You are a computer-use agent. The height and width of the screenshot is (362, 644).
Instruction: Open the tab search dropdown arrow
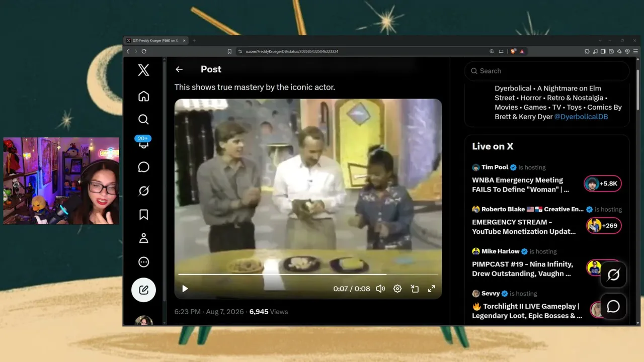tap(600, 41)
